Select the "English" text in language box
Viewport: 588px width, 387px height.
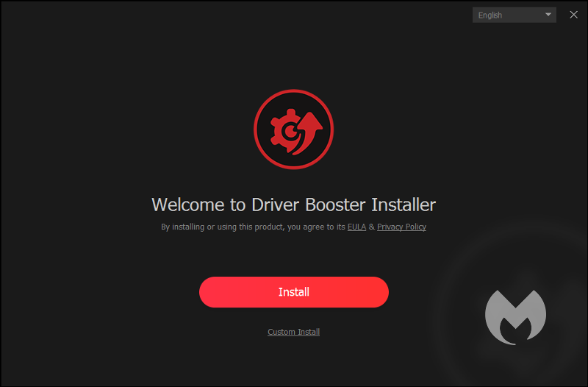490,15
